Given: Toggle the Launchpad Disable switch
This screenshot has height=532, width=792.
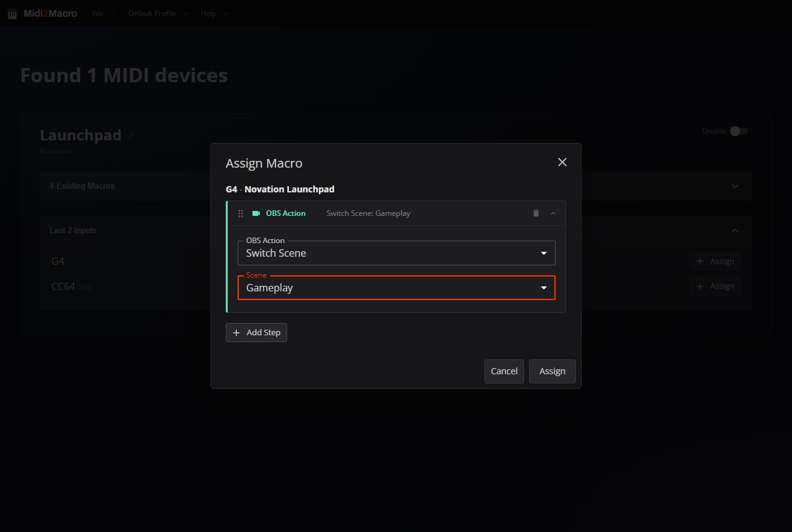Looking at the screenshot, I should point(739,131).
